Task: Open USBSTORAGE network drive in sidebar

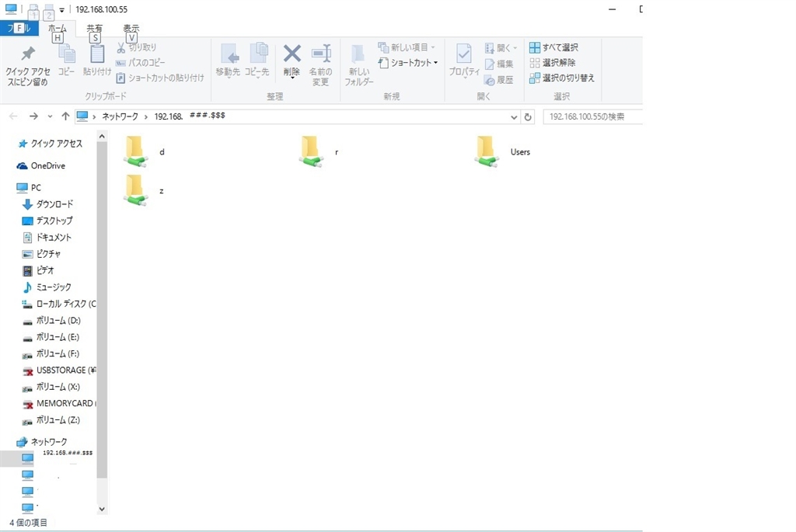Action: click(x=59, y=370)
